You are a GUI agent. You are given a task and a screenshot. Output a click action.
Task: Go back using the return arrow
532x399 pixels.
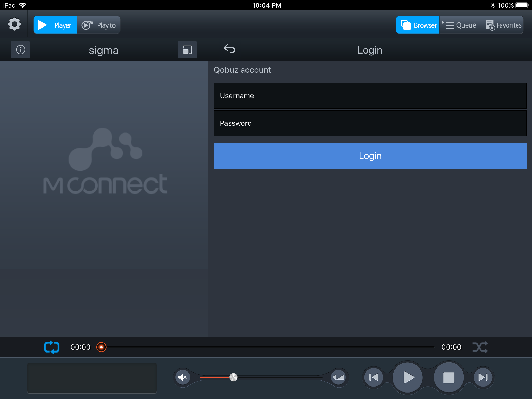coord(229,49)
